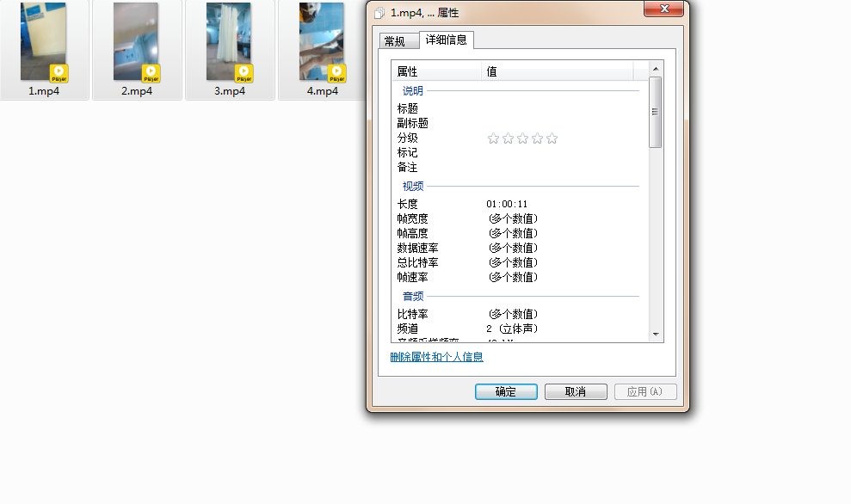Screen dimensions: 851x504
Task: Click the scrollbar up arrow
Action: (x=656, y=69)
